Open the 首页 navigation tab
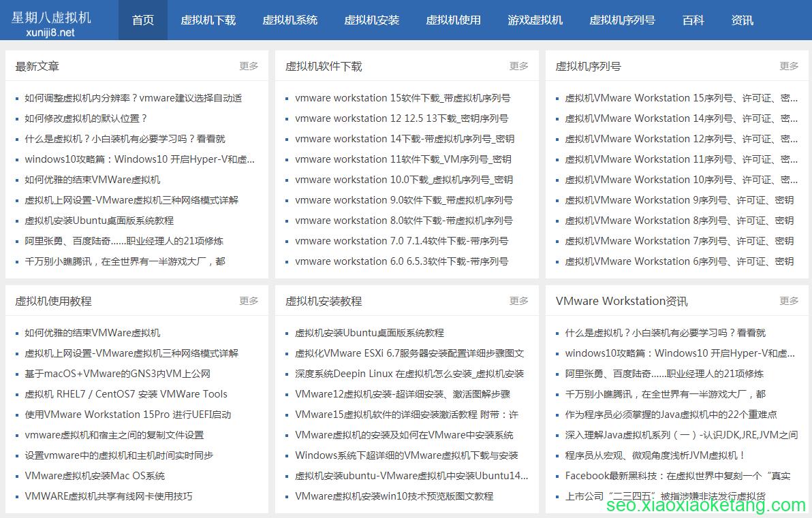The width and height of the screenshot is (812, 518). coord(143,20)
